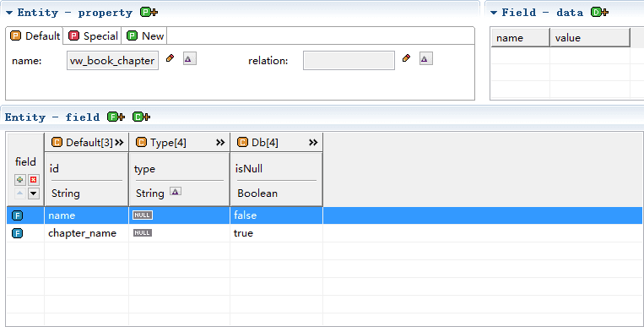Expand the Default[3] column group chevrons
The height and width of the screenshot is (327, 644).
coord(119,142)
